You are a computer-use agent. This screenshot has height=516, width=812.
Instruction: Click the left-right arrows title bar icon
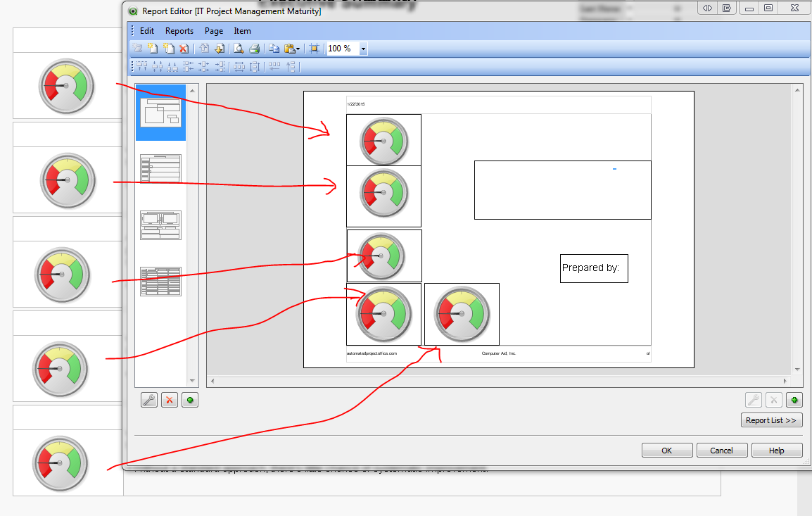point(707,8)
